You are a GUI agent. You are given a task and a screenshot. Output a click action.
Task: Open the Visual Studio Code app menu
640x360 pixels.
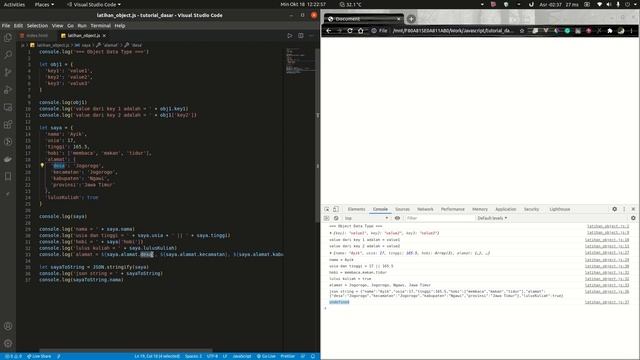[94, 4]
